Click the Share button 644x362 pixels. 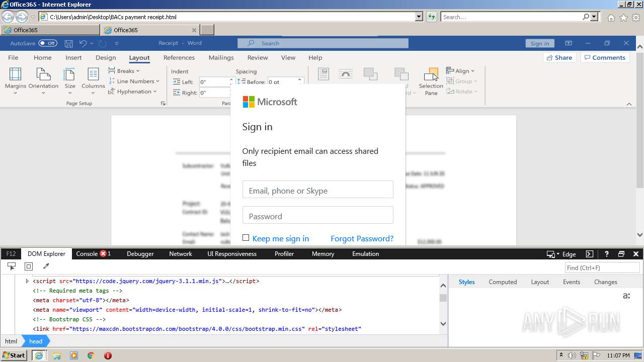(x=559, y=57)
